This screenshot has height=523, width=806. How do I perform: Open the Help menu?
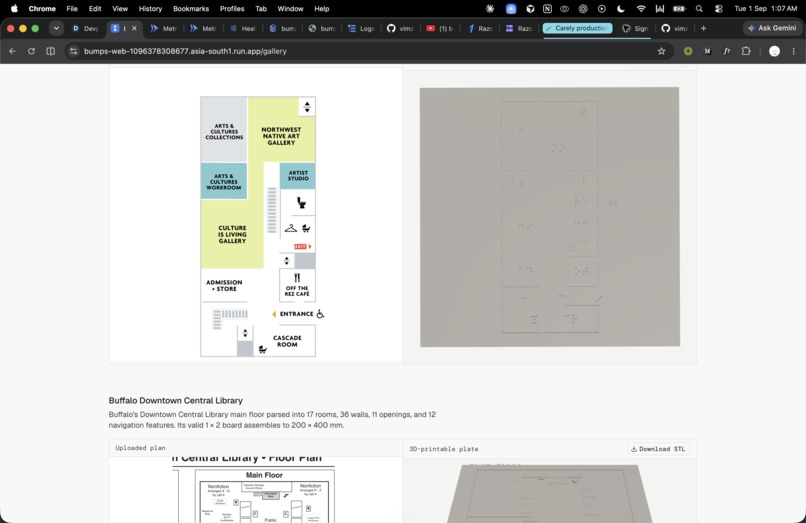322,9
